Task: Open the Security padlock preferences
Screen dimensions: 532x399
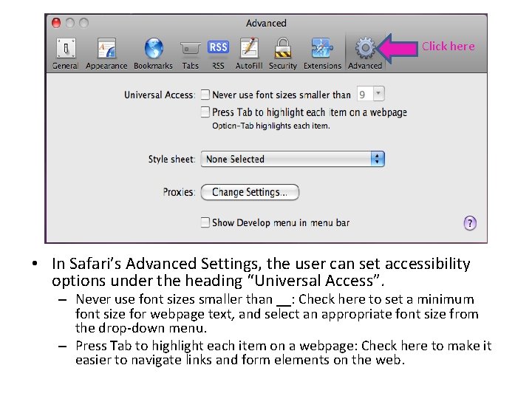Action: tap(282, 54)
